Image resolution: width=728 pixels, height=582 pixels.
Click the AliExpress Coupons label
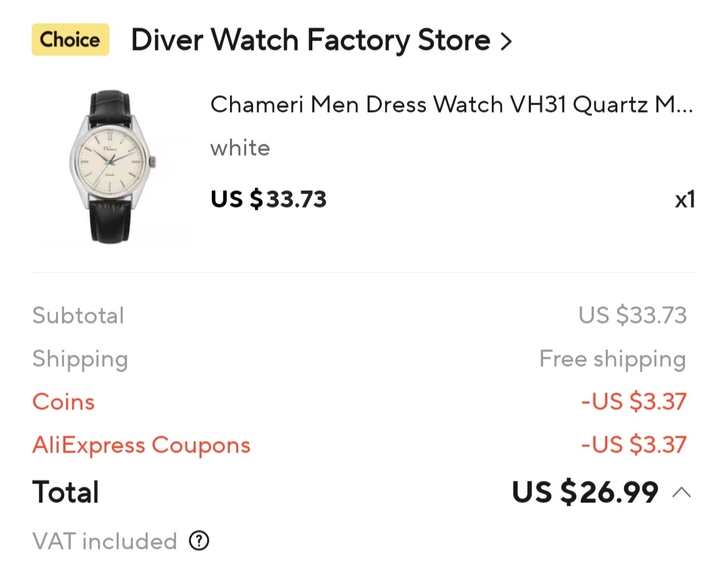click(141, 445)
